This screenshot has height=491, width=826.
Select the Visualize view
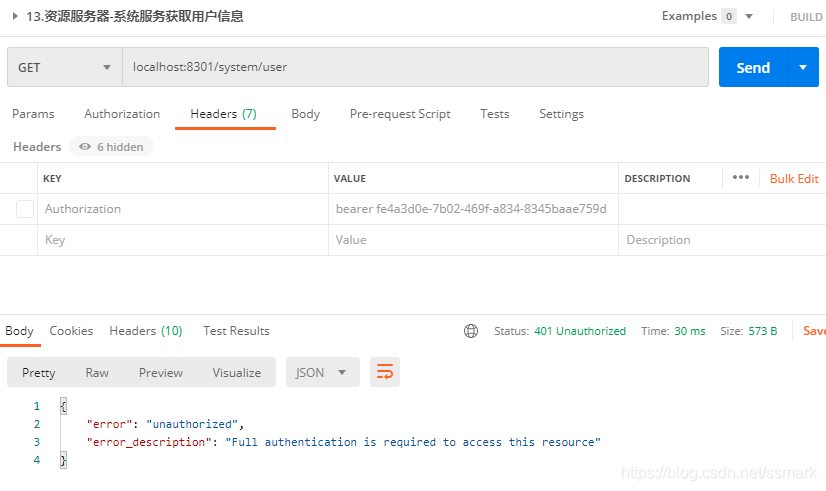[x=237, y=373]
